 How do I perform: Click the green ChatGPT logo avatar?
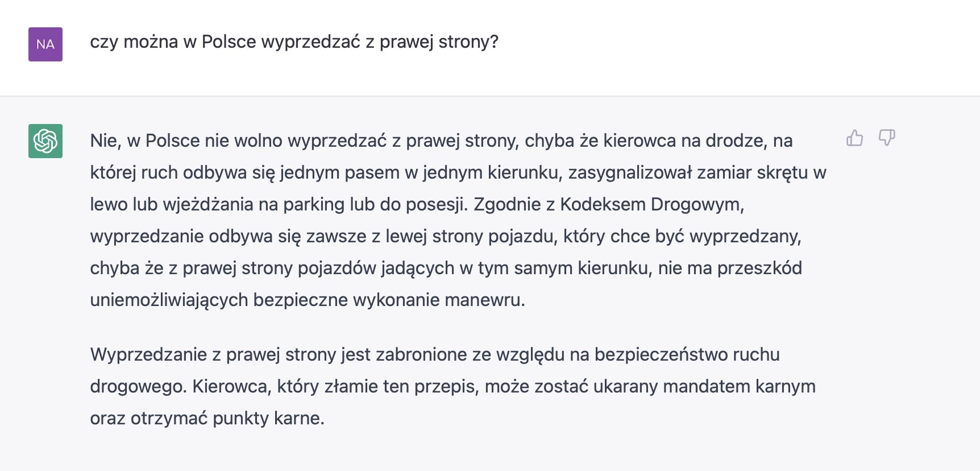tap(45, 141)
